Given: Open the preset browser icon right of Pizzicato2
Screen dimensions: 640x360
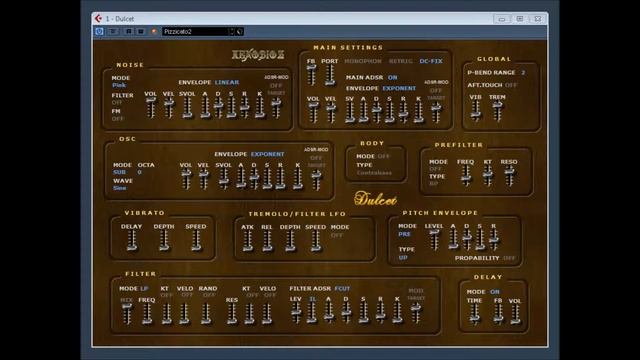Looking at the screenshot, I should tap(240, 31).
